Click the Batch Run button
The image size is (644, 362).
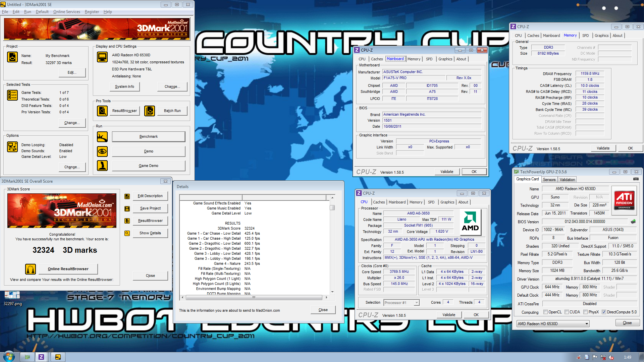click(x=172, y=111)
